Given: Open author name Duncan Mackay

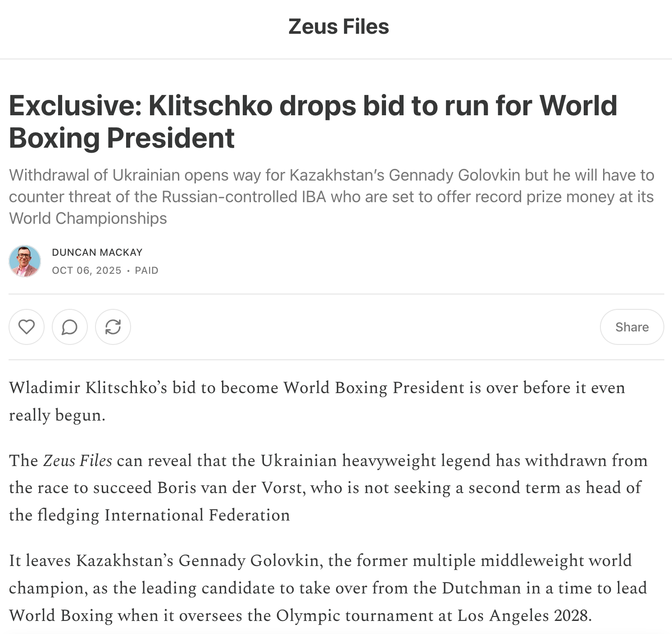Looking at the screenshot, I should 97,252.
